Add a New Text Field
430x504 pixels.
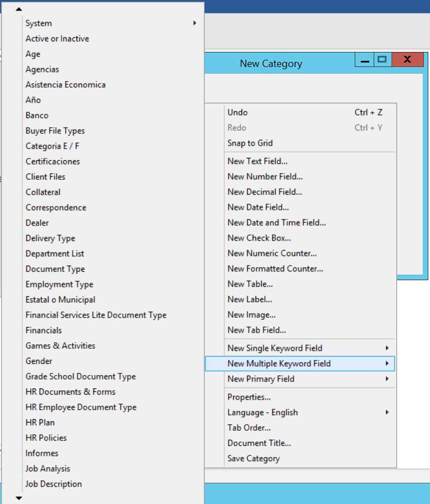point(300,161)
